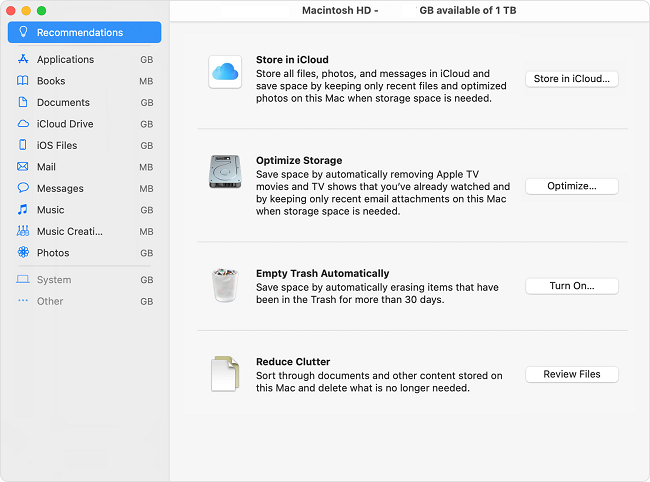Select the Recommendations sidebar item
Screen dimensions: 650x482
[85, 32]
